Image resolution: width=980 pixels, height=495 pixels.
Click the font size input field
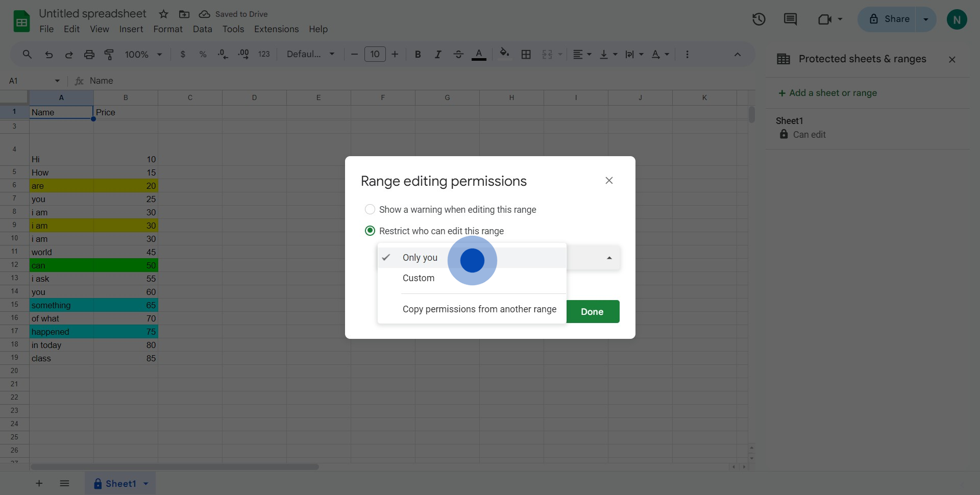click(375, 55)
